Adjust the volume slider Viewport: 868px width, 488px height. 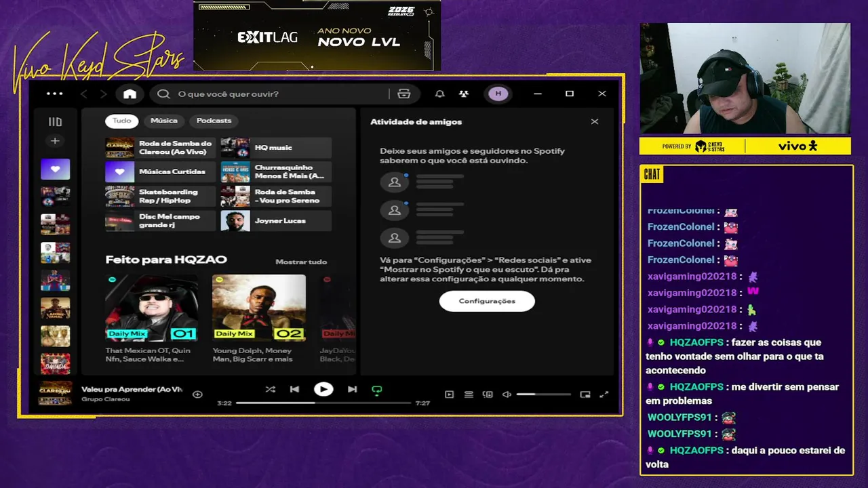(543, 394)
